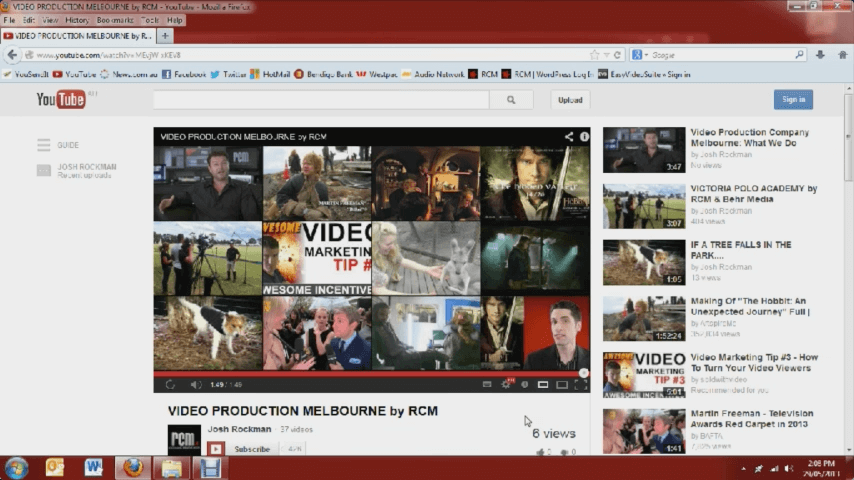
Task: Click the YouTube logo
Action: (x=60, y=100)
